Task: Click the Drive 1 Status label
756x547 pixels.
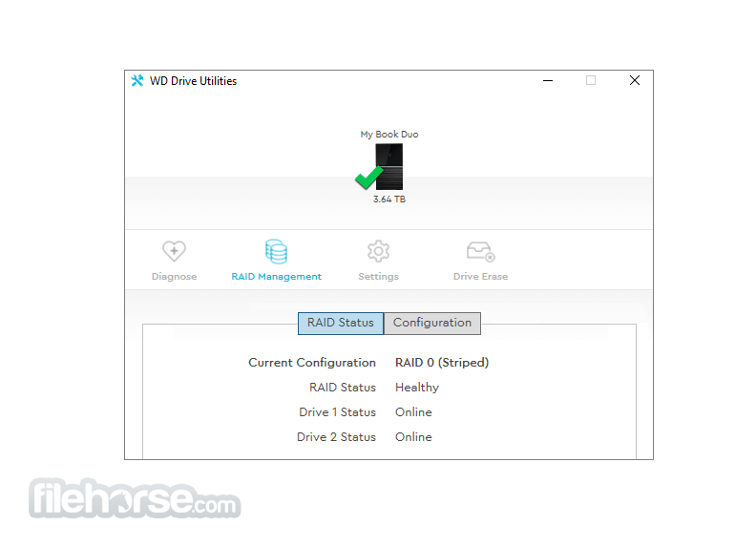Action: [338, 412]
